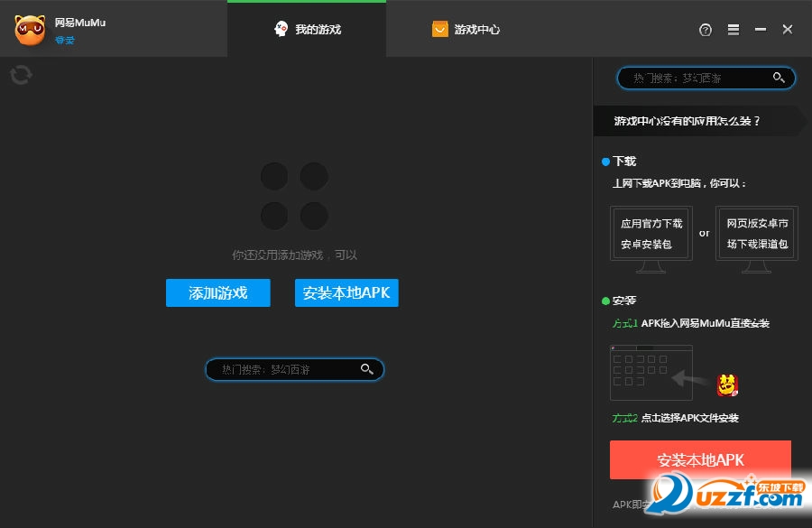Open help via the question mark icon
812x528 pixels.
pos(706,30)
